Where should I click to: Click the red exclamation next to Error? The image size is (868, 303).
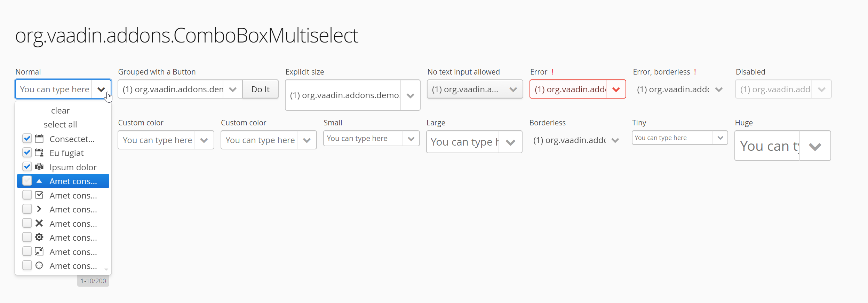pyautogui.click(x=552, y=72)
